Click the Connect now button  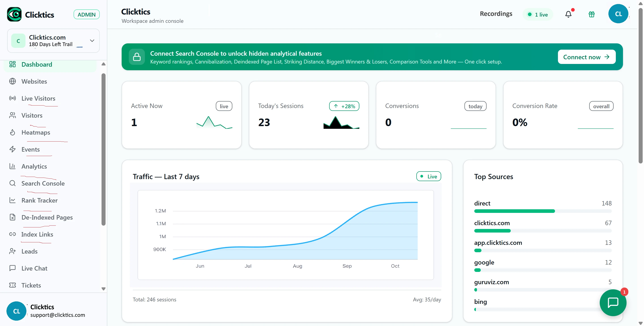coord(587,57)
